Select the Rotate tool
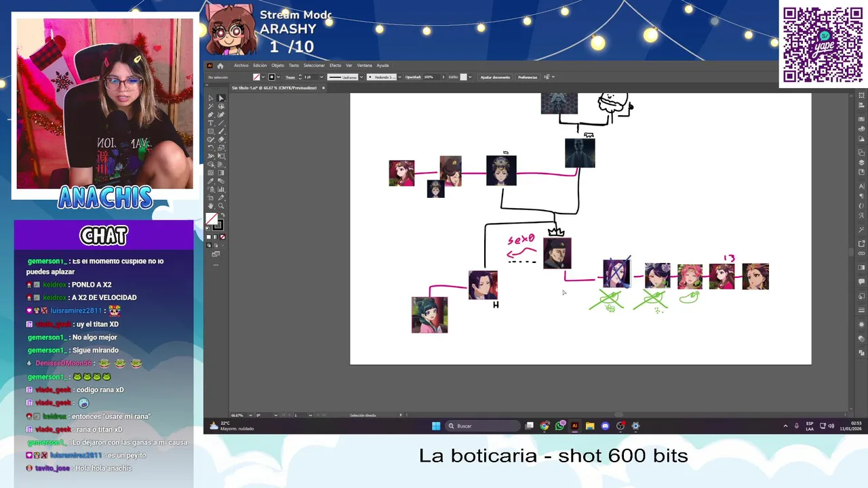Image resolution: width=868 pixels, height=488 pixels. point(211,148)
